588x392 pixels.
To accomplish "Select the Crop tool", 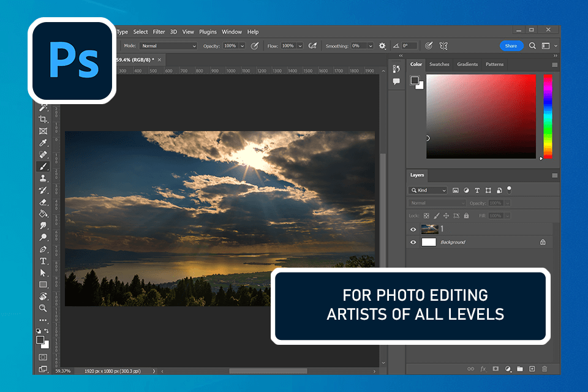I will click(x=43, y=119).
